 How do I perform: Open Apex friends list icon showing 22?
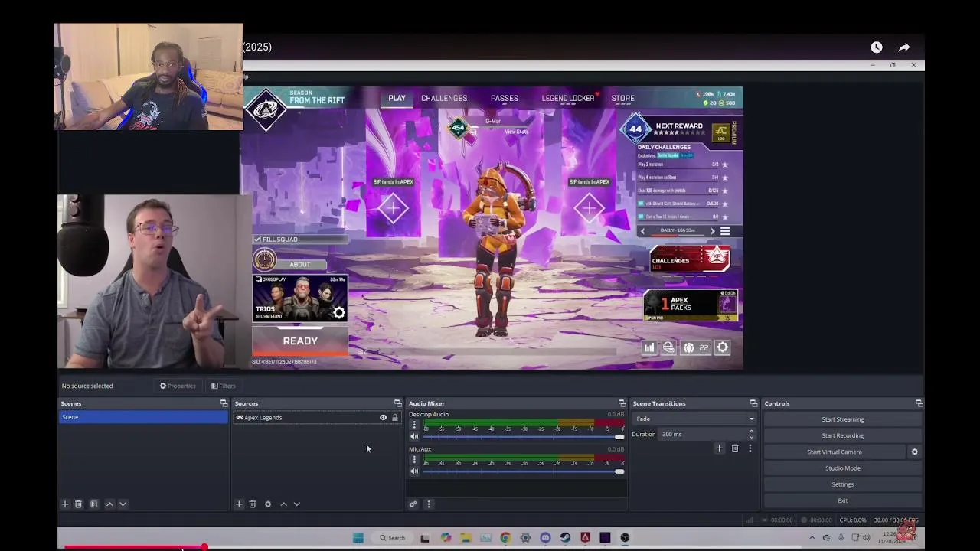click(x=696, y=347)
